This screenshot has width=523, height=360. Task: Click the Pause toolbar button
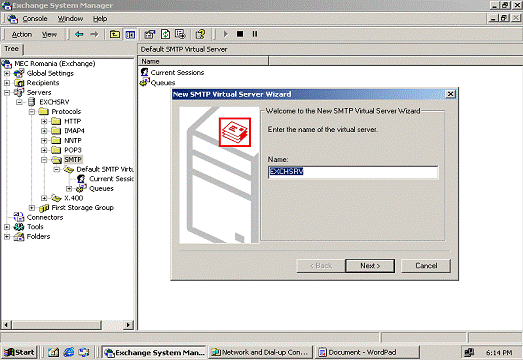[255, 34]
